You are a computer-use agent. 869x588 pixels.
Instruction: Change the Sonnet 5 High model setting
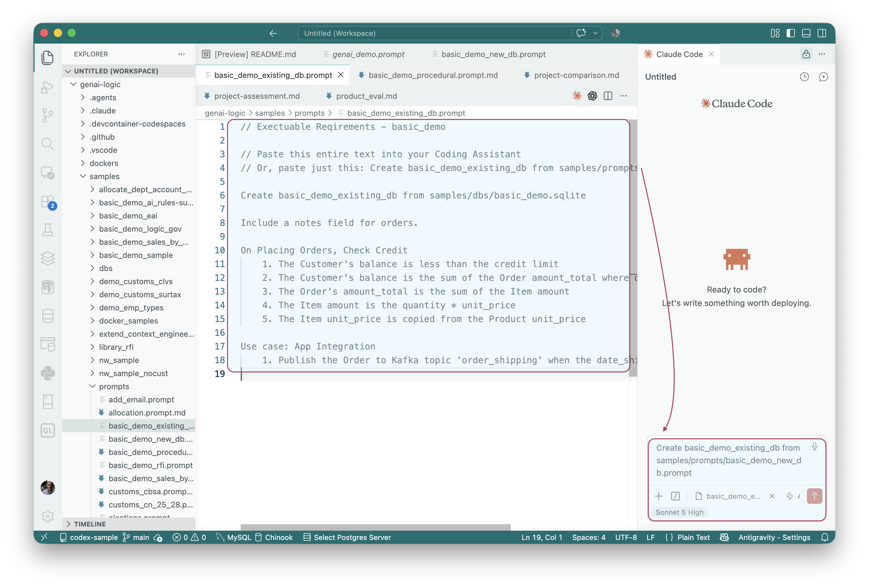679,512
